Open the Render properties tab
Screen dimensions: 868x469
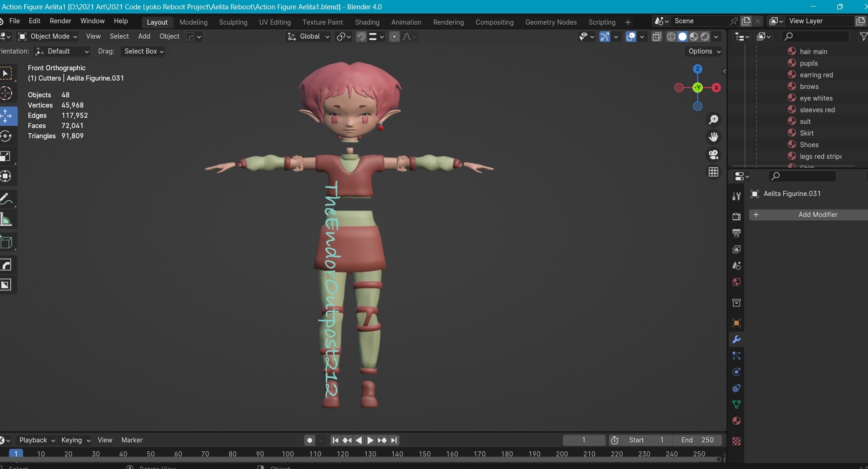click(736, 217)
